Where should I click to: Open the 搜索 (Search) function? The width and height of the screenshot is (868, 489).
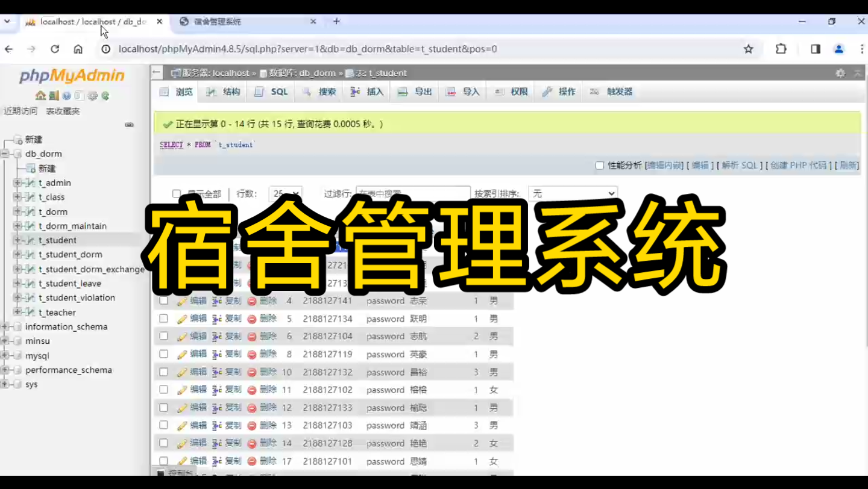click(318, 91)
